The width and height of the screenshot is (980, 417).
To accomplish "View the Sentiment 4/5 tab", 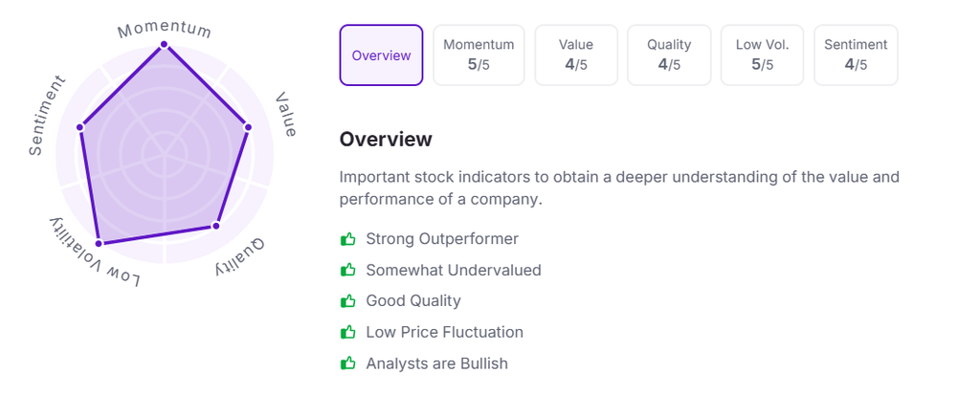I will [856, 55].
